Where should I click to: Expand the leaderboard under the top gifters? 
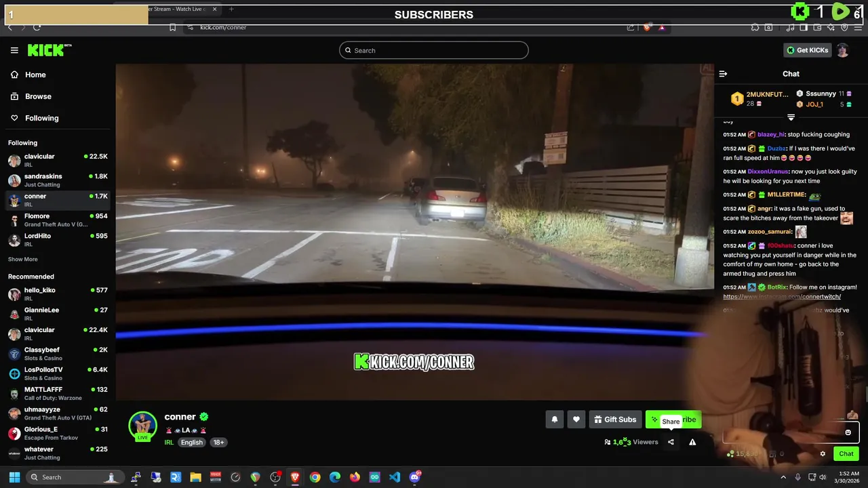(791, 118)
